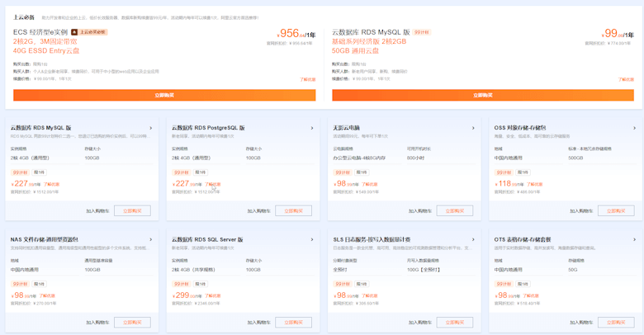Buy the ECS 经济型e实例 with 立即购买
Image resolution: width=644 pixels, height=335 pixels.
coord(164,95)
